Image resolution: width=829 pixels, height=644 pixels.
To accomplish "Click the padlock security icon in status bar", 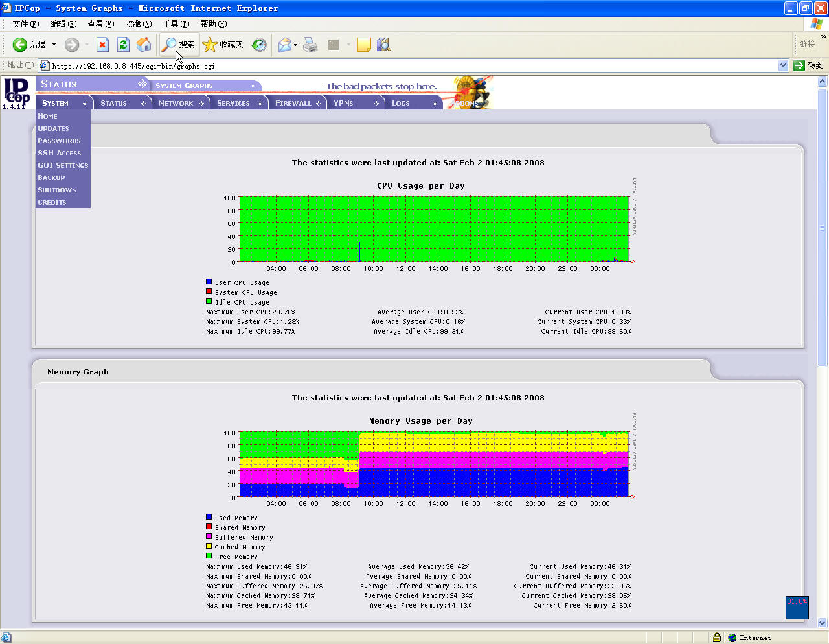I will pyautogui.click(x=717, y=638).
